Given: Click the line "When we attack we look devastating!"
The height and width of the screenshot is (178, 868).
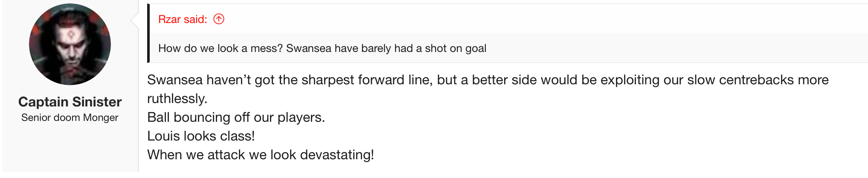Looking at the screenshot, I should coord(260,155).
